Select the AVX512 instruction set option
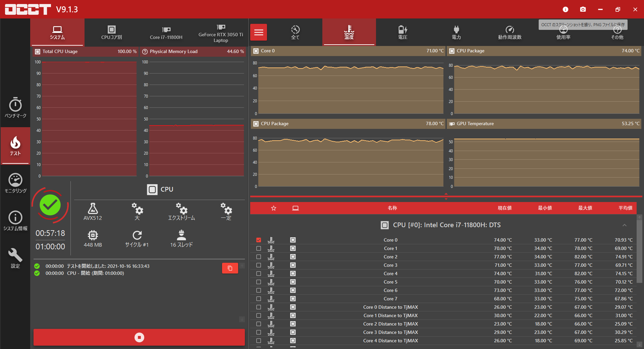644x349 pixels. coord(93,211)
